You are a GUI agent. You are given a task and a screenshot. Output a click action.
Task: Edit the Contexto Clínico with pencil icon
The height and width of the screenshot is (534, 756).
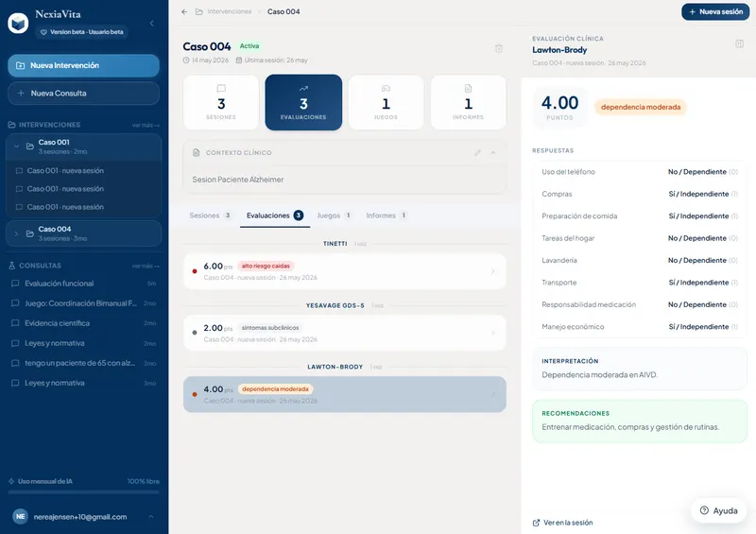pyautogui.click(x=477, y=152)
